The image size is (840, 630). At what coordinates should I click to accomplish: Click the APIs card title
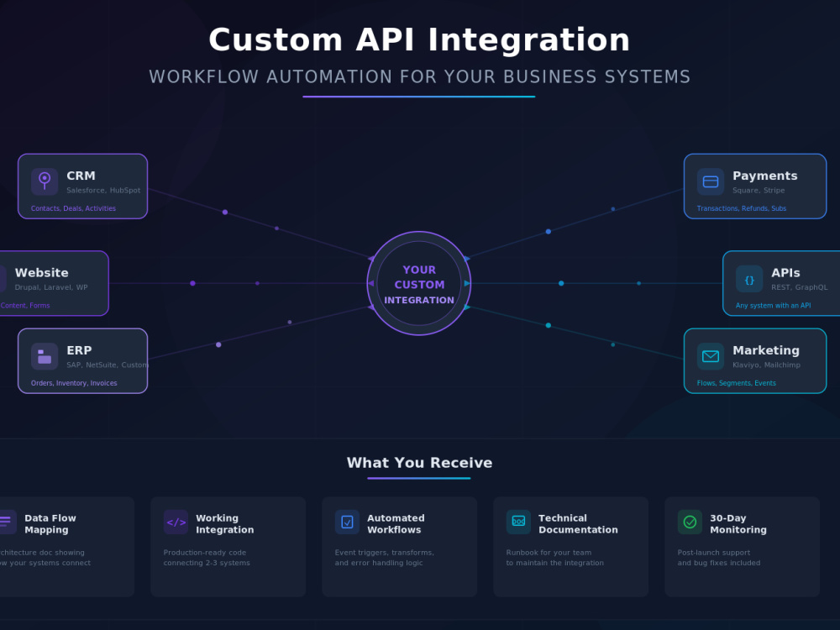point(785,273)
